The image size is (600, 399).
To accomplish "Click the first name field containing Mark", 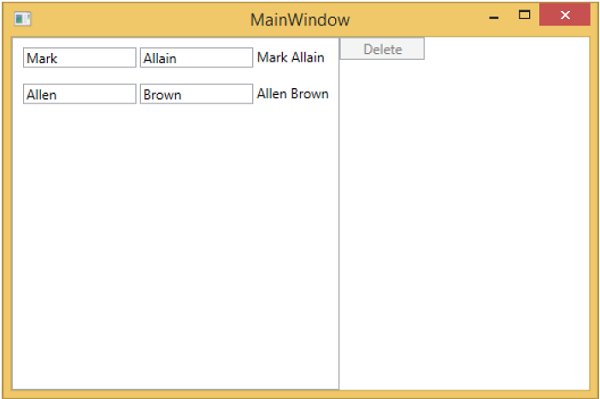I will (x=80, y=58).
